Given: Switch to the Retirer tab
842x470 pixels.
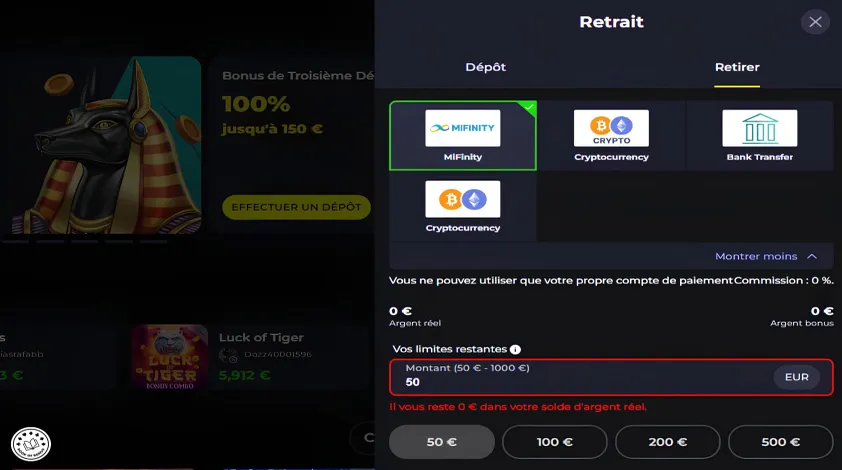Looking at the screenshot, I should pyautogui.click(x=737, y=67).
